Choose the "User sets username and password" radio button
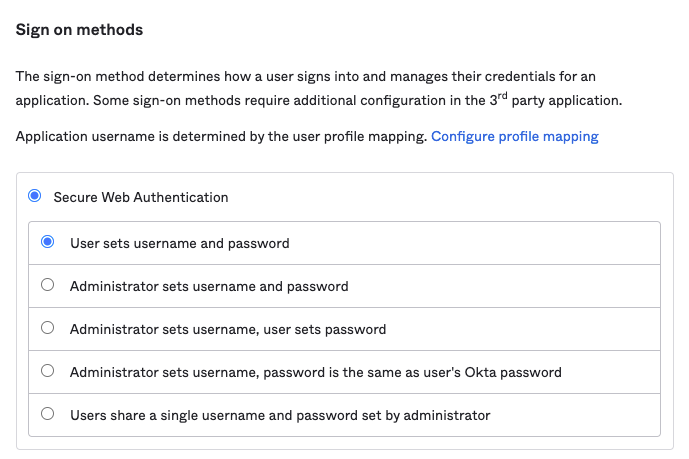 (x=47, y=243)
